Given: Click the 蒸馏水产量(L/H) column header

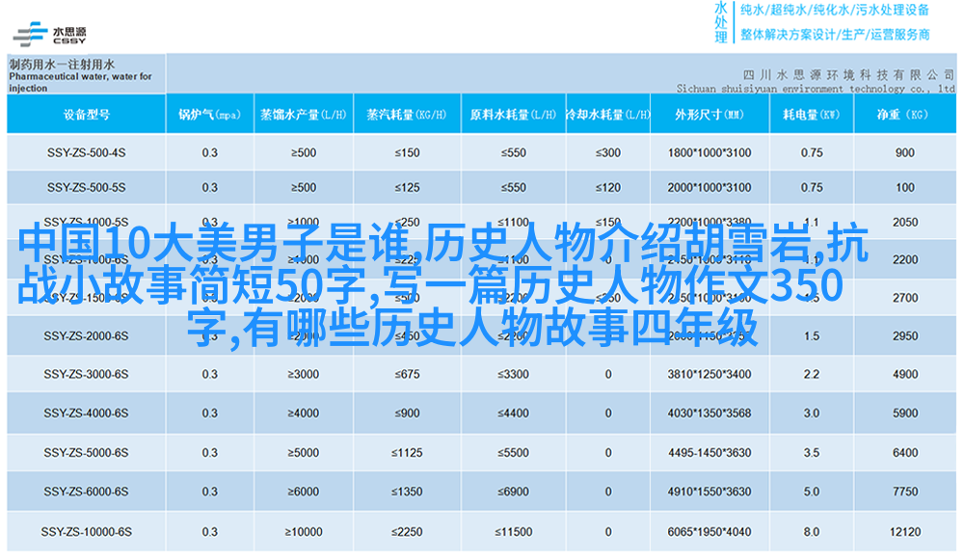Looking at the screenshot, I should coord(304,115).
